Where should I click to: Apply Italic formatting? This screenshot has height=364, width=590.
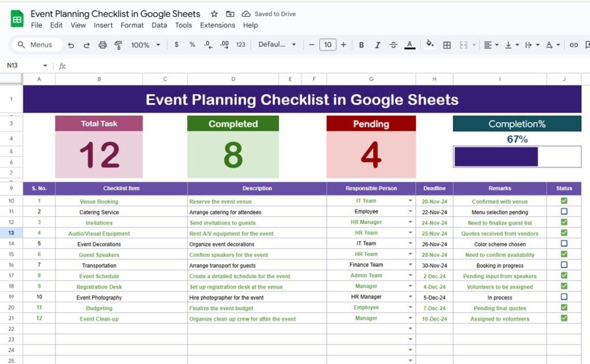click(377, 45)
